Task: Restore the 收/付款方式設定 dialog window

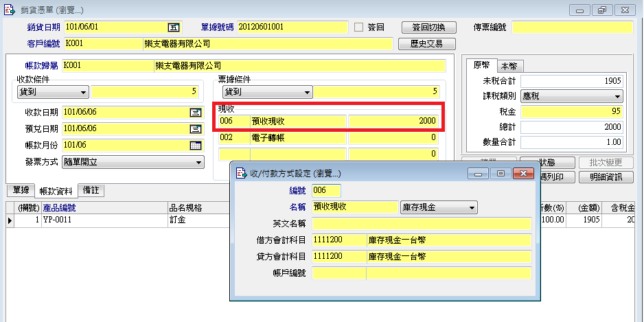Action: [501, 174]
